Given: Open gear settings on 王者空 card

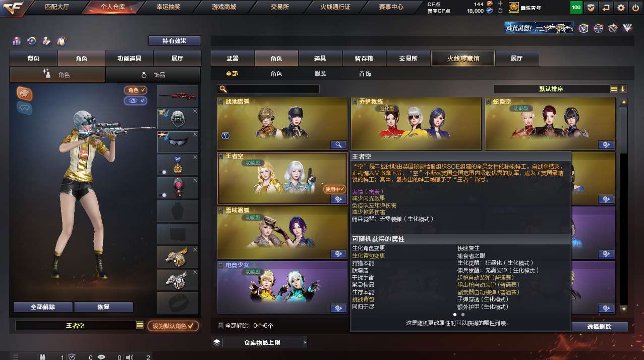Looking at the screenshot, I should pyautogui.click(x=338, y=199).
